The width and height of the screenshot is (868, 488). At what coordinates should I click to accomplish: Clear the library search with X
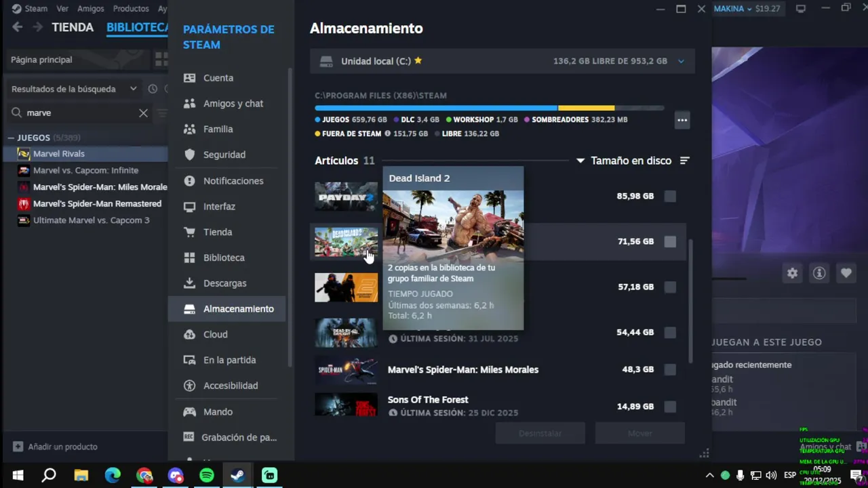(143, 113)
